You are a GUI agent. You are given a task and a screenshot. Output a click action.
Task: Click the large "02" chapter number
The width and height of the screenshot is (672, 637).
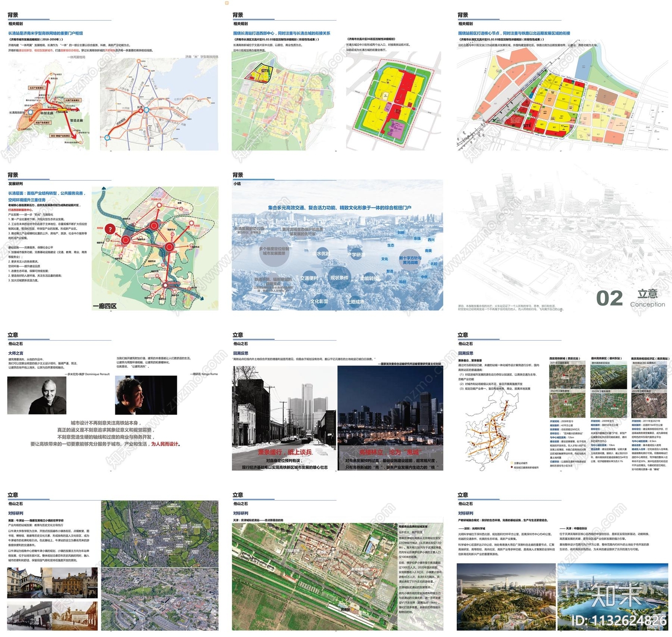(x=609, y=299)
